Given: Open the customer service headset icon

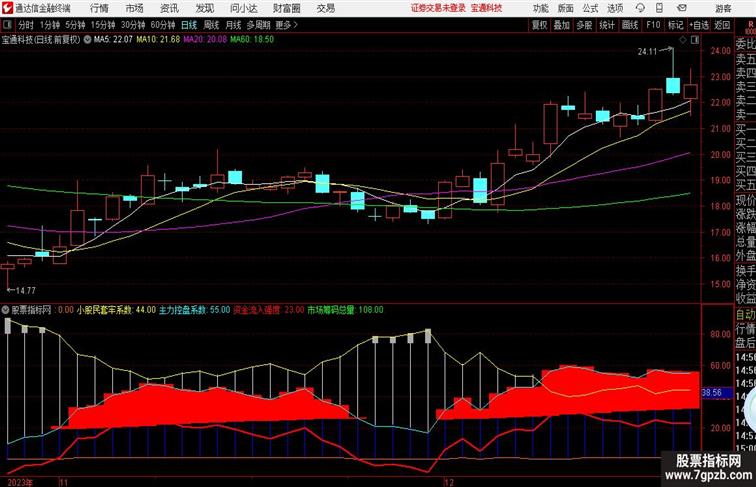Looking at the screenshot, I should click(640, 8).
